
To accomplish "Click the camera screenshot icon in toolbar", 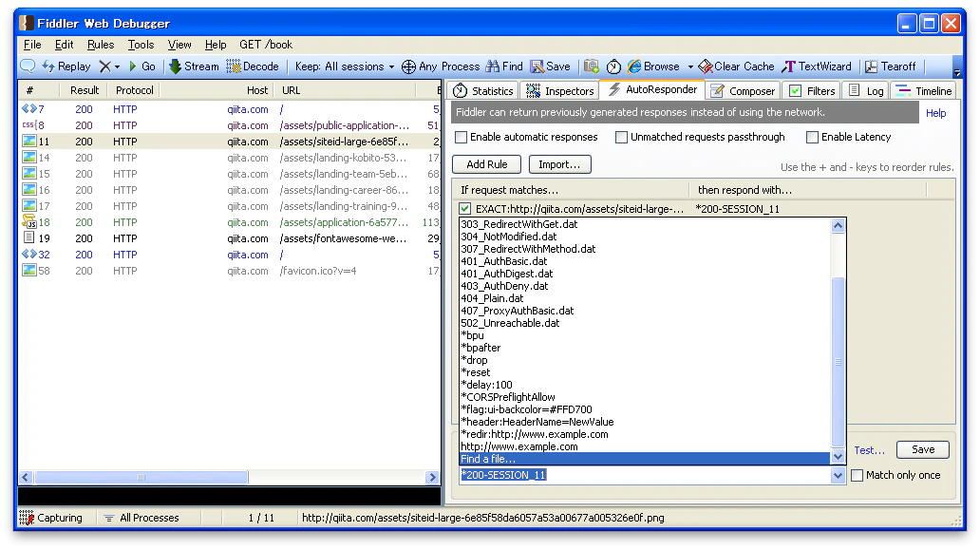I will point(592,66).
